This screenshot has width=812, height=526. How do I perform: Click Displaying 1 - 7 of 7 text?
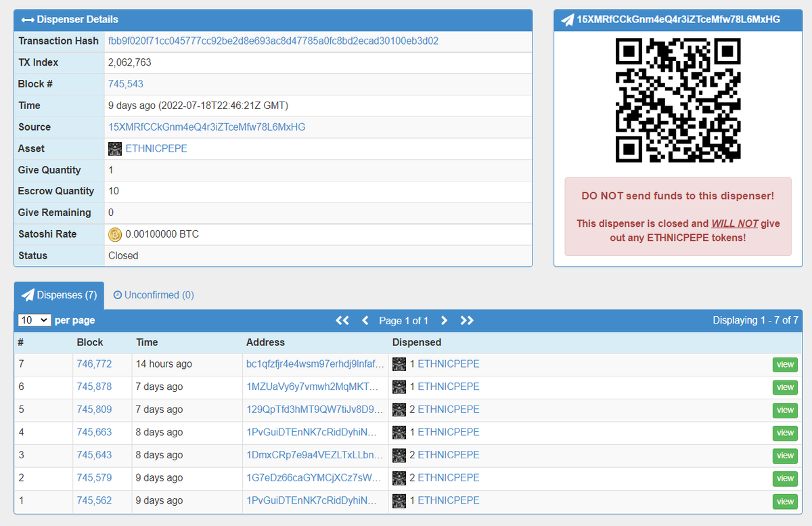[x=755, y=320]
